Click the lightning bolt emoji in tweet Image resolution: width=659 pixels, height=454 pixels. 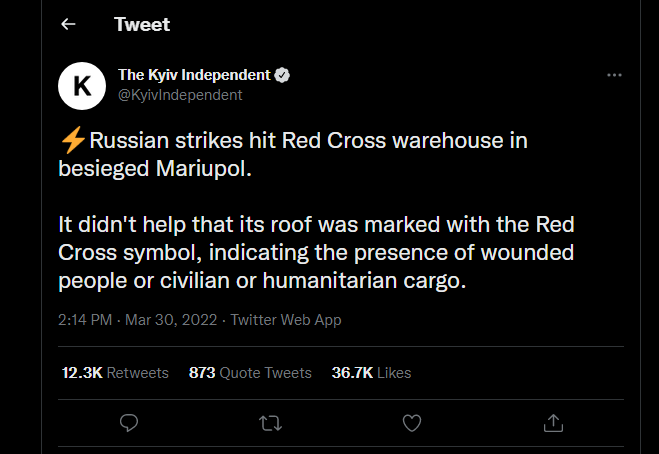[x=73, y=140]
